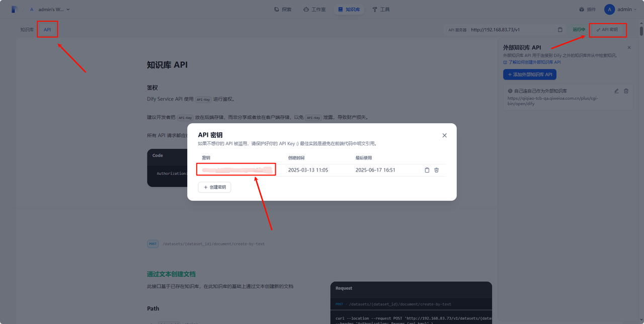
Task: Open the 插件 plugins page
Action: (x=587, y=10)
